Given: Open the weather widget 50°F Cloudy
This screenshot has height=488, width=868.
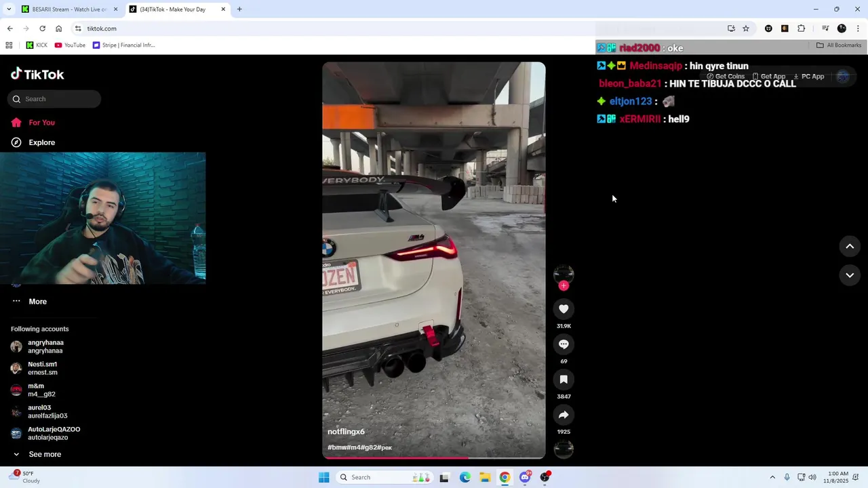Looking at the screenshot, I should 24,477.
